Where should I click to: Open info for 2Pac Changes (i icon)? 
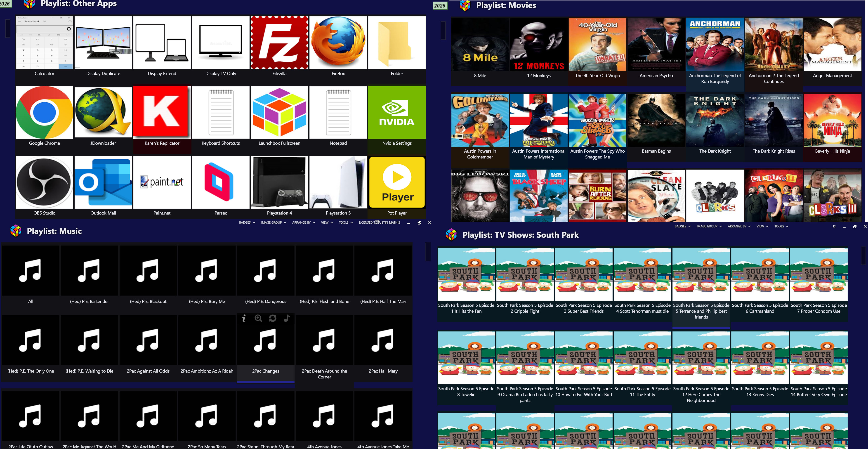tap(244, 318)
